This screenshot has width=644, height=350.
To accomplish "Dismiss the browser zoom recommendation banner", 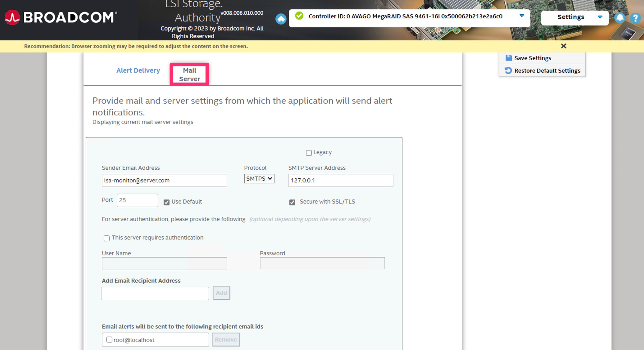I will pos(564,46).
